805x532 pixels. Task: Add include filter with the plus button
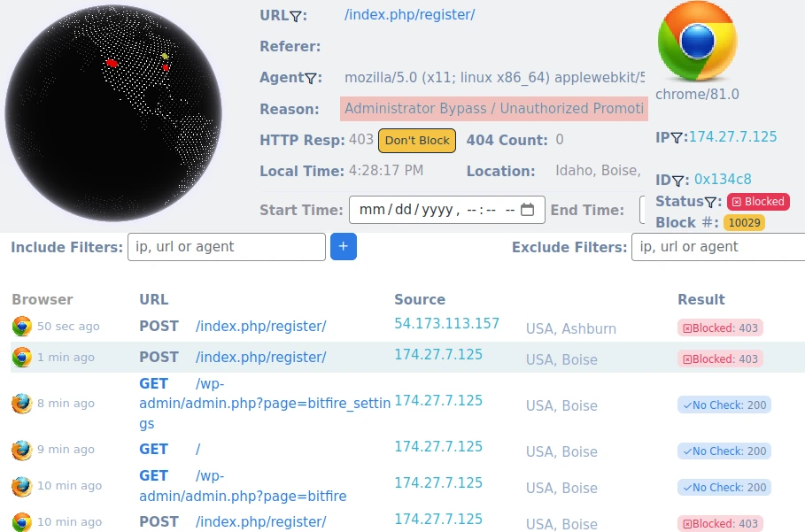point(344,247)
